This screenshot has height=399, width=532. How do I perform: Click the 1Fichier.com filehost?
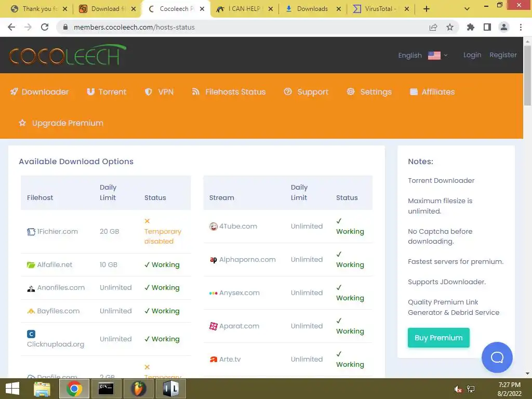[x=52, y=231]
